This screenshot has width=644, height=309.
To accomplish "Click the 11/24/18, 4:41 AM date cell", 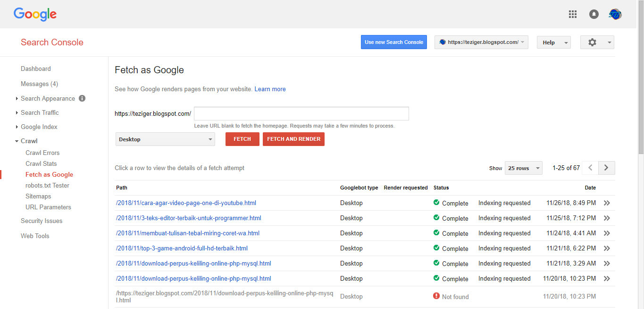I will 571,233.
